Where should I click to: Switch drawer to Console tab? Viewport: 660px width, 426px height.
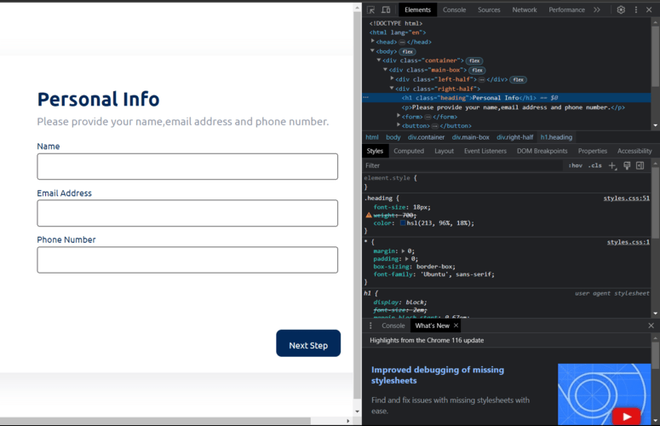(393, 325)
